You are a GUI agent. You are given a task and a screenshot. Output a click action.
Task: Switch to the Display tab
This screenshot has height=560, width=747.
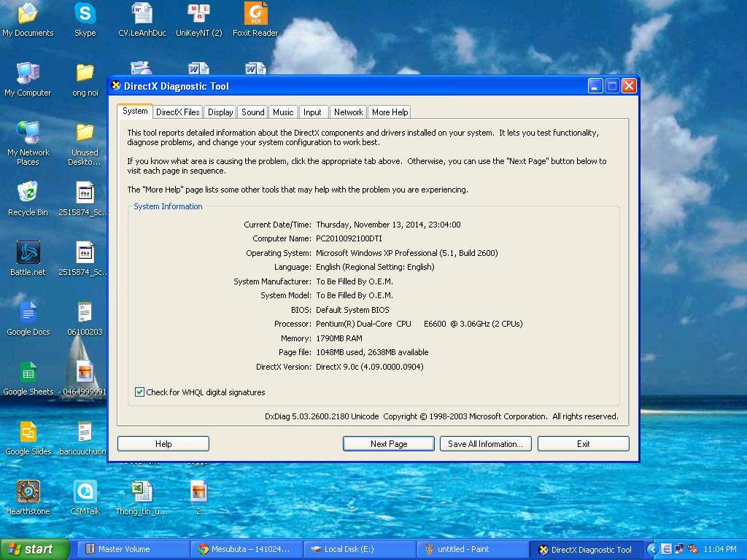(220, 112)
